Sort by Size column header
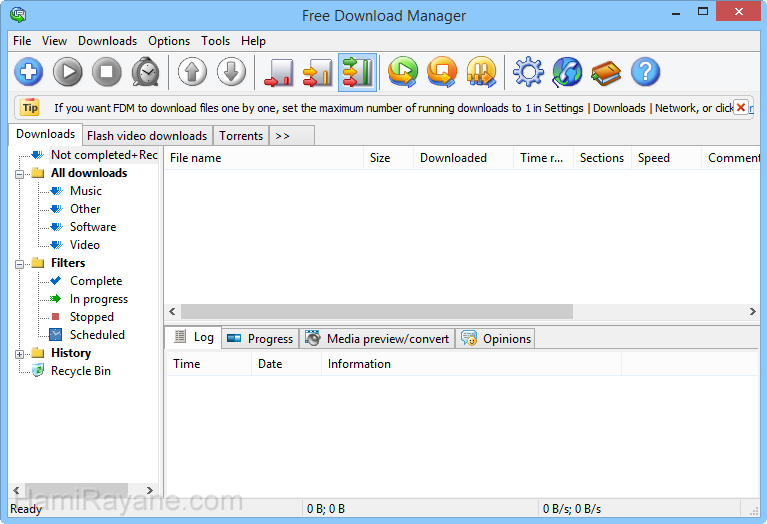The height and width of the screenshot is (524, 767). coord(388,158)
